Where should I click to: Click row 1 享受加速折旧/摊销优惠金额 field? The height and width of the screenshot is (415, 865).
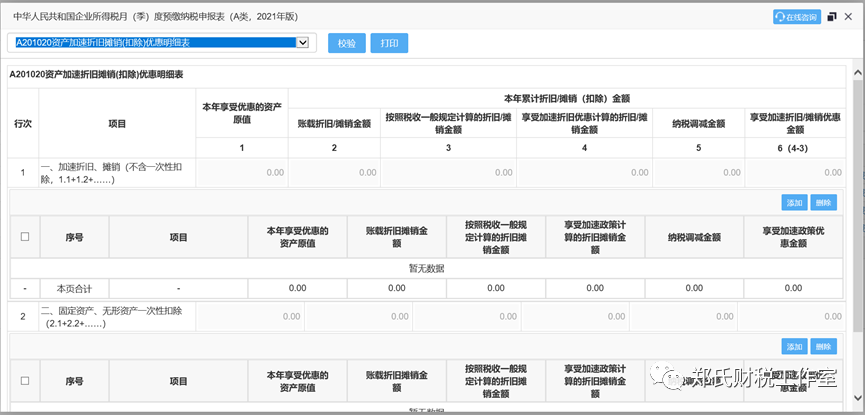[795, 173]
